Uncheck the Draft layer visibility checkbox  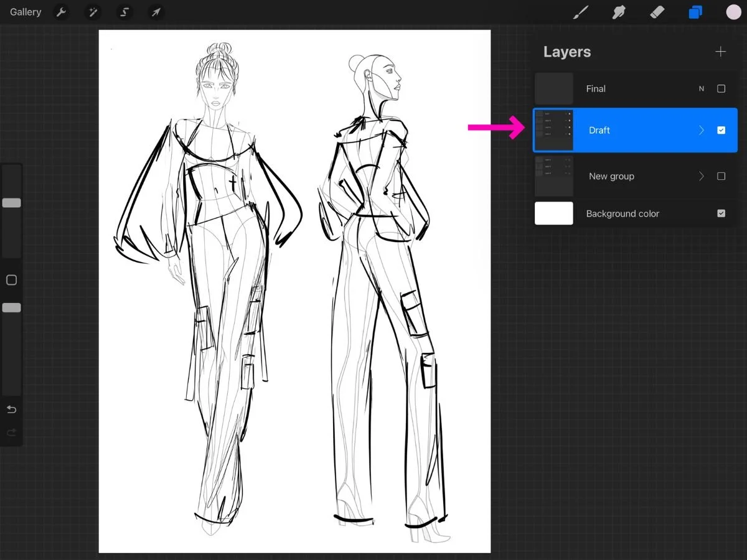coord(721,130)
